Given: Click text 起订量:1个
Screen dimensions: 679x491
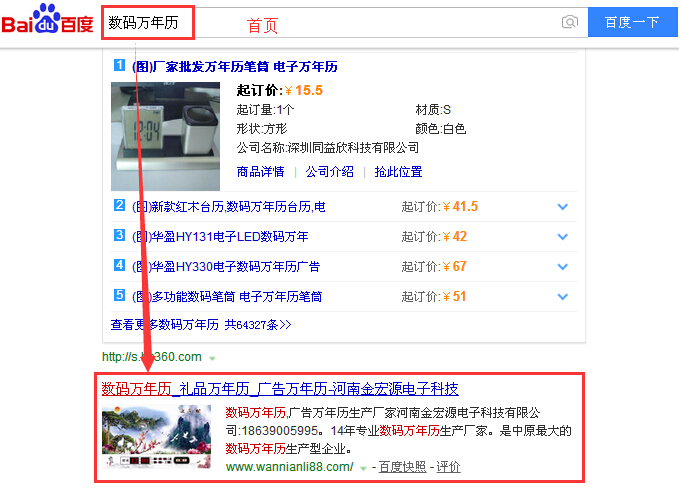Looking at the screenshot, I should point(265,110).
